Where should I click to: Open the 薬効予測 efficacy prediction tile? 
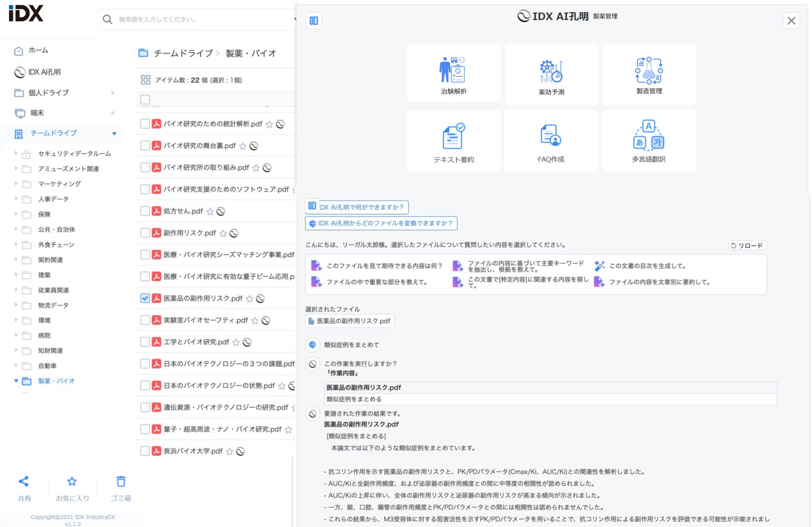[x=551, y=74]
